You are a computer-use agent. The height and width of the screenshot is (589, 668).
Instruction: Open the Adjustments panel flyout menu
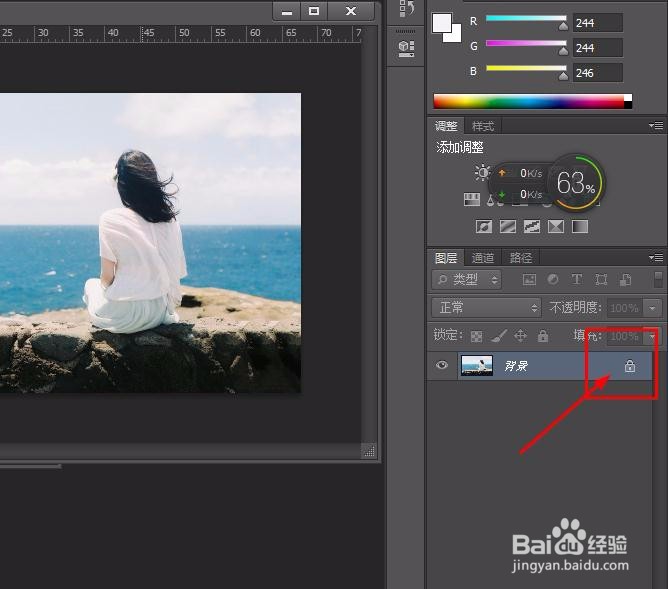[x=656, y=126]
